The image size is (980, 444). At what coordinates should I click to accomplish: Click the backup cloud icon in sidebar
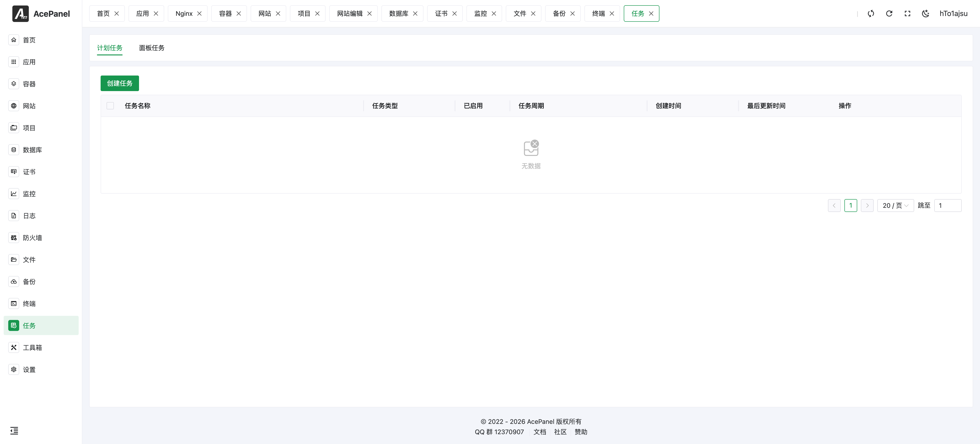[x=14, y=282]
